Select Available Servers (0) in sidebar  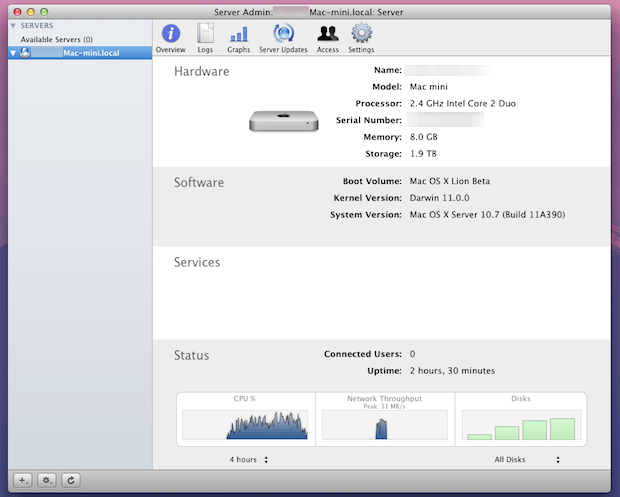tap(56, 39)
